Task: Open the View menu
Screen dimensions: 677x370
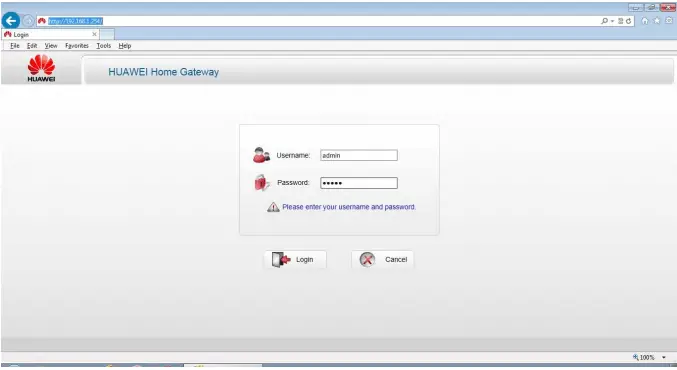Action: (51, 46)
